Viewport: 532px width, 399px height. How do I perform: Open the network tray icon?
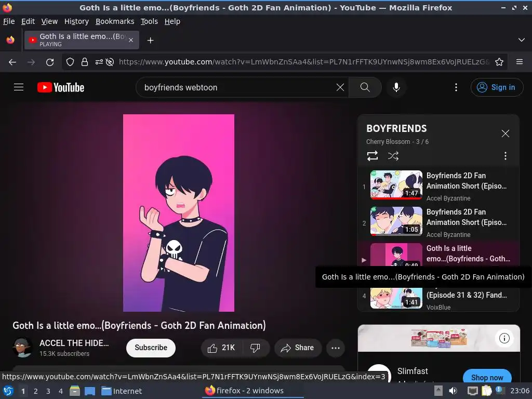tap(472, 391)
